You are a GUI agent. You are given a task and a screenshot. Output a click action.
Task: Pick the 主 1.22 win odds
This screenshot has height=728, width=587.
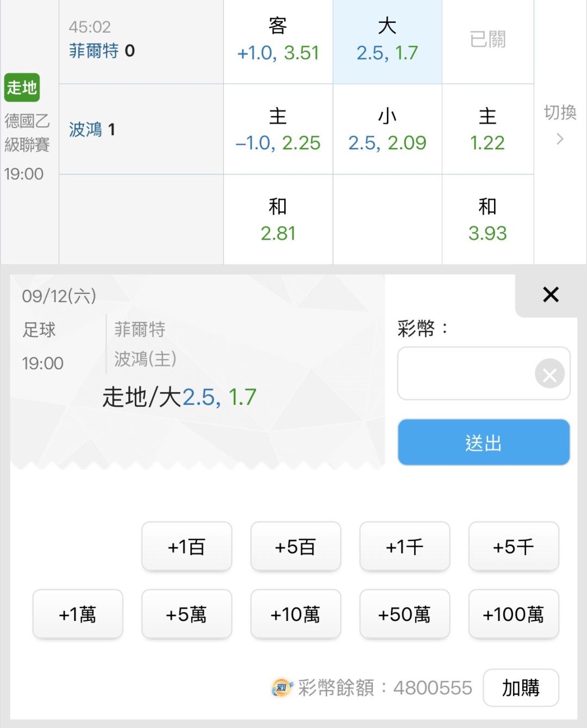[488, 129]
